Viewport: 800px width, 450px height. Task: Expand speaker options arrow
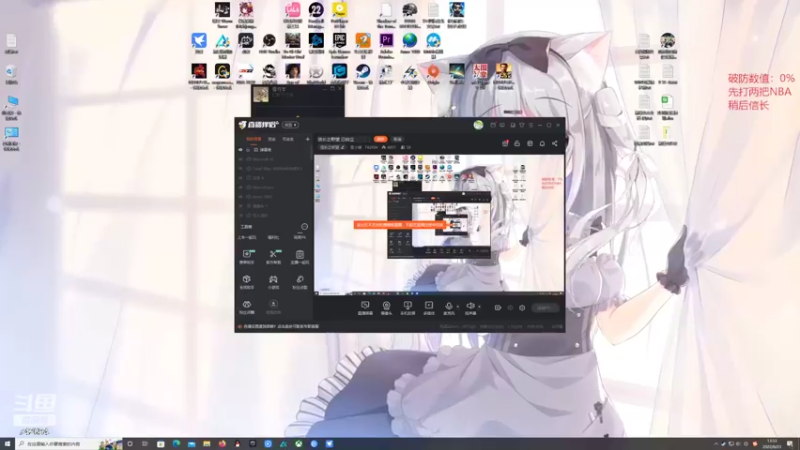coord(479,307)
